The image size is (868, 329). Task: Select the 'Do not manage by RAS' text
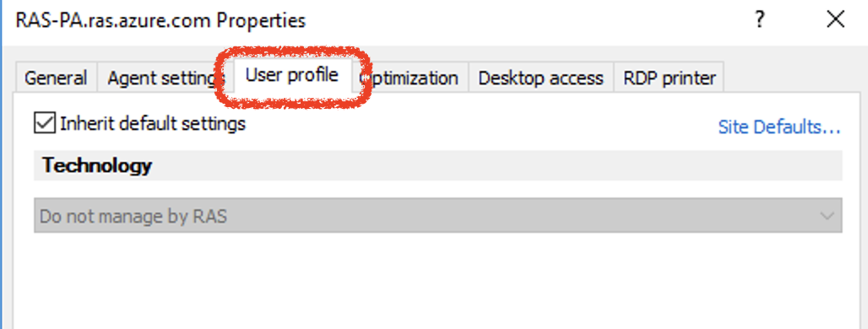pyautogui.click(x=133, y=216)
